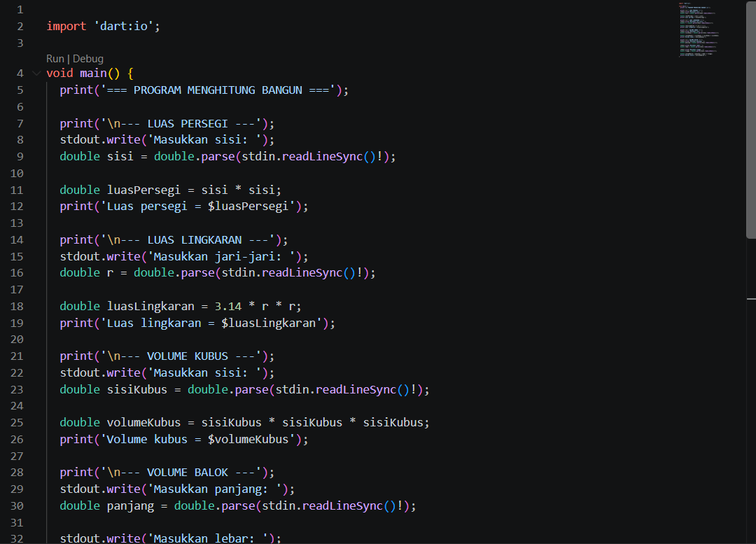Image resolution: width=756 pixels, height=544 pixels.
Task: Click the "main" function name
Action: [93, 74]
